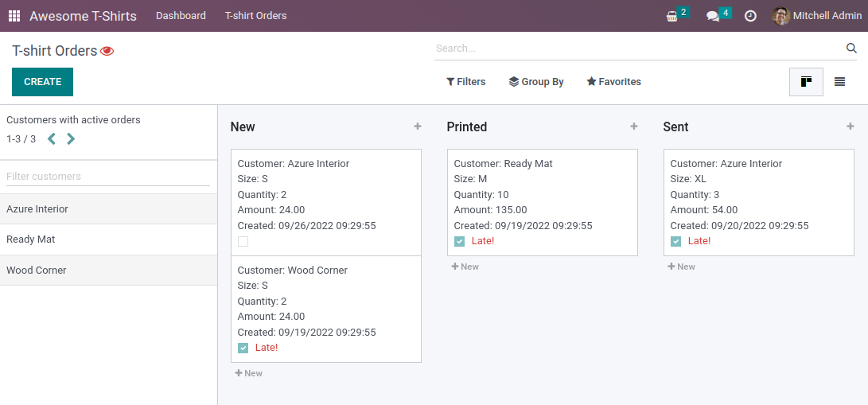
Task: Add quick record with plus in Printed column
Action: (634, 127)
